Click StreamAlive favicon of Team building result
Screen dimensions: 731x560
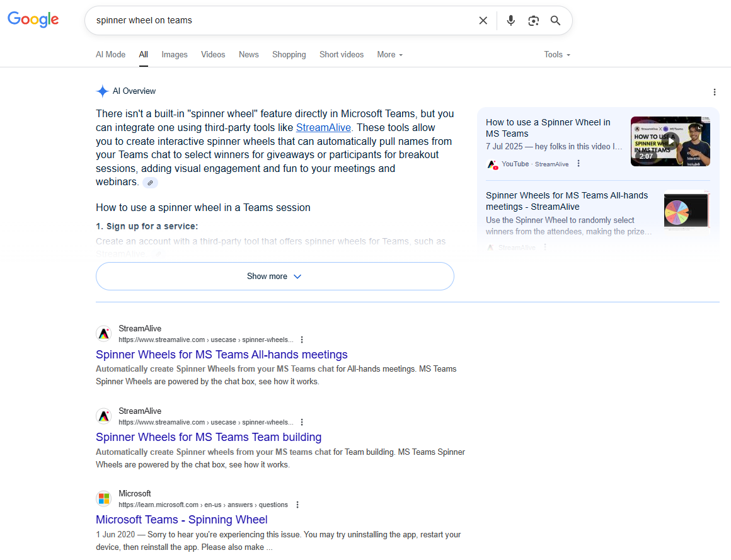(x=104, y=416)
